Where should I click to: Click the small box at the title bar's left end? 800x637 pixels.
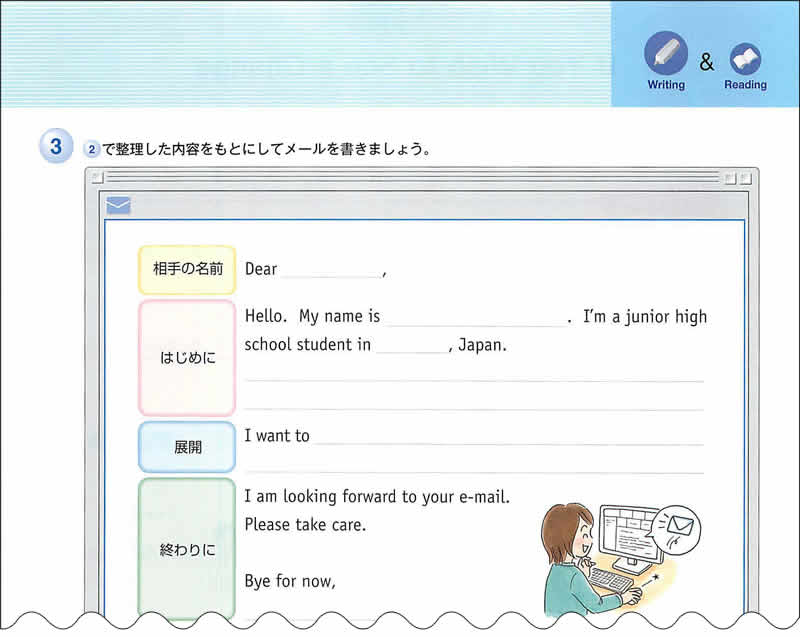(x=97, y=178)
